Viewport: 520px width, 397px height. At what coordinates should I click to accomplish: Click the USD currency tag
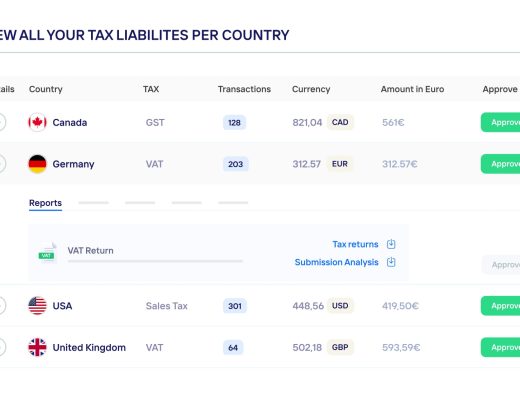340,306
